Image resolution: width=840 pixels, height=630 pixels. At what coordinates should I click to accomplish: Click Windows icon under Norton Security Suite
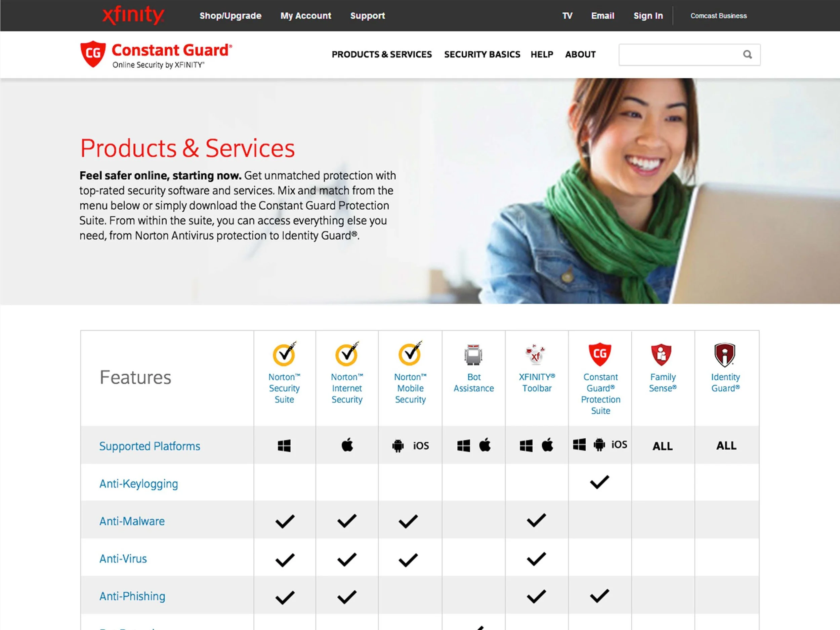point(284,446)
